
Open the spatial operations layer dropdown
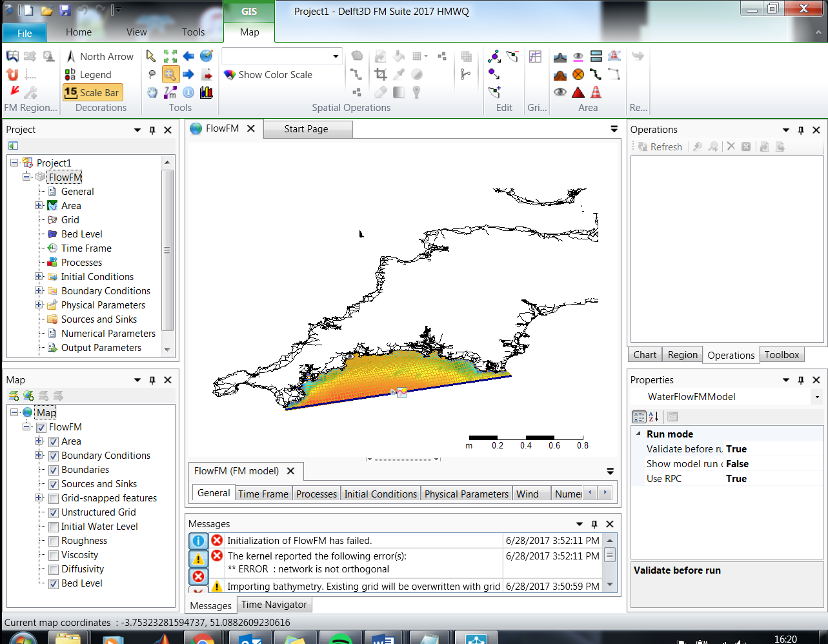pyautogui.click(x=336, y=56)
